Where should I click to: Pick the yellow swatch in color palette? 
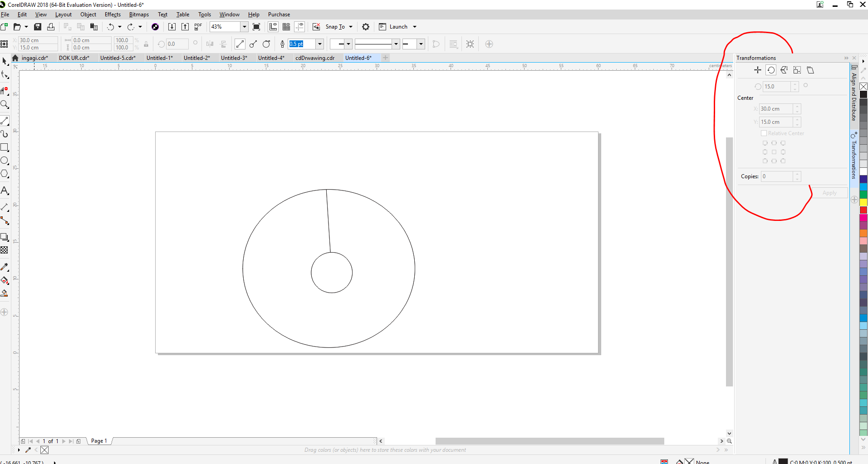point(863,202)
